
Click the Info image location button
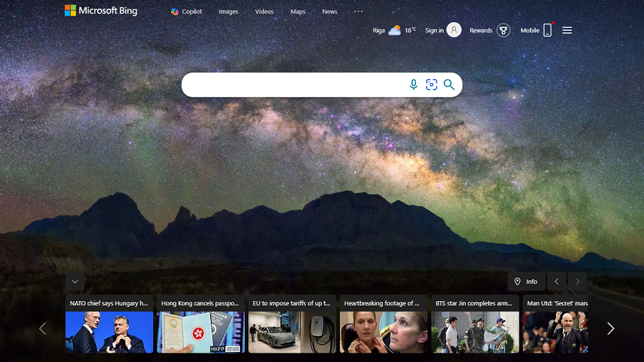(526, 281)
